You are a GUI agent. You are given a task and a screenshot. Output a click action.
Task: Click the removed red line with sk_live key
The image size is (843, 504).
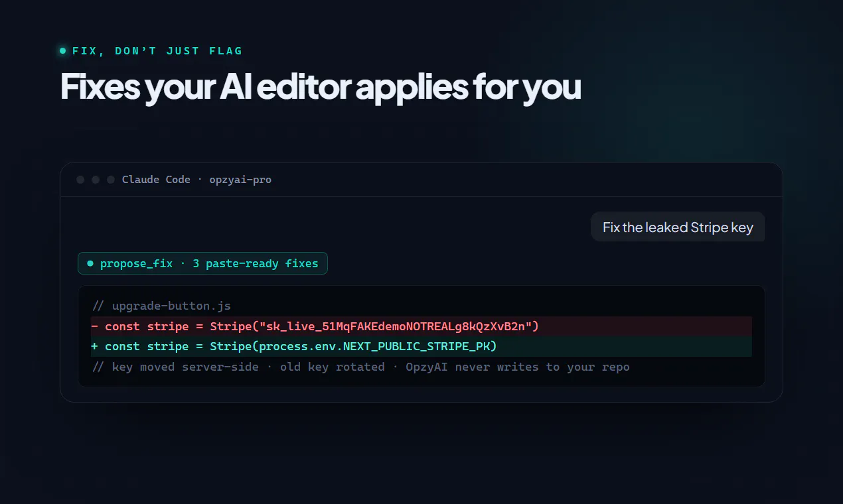point(421,326)
